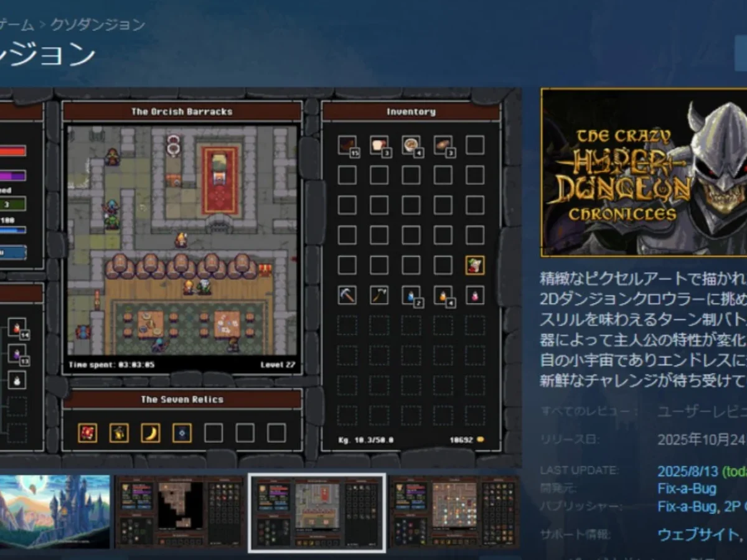Viewport: 747px width, 560px height.
Task: Open Fix-a-Bug link in 開発元 row
Action: click(x=687, y=488)
